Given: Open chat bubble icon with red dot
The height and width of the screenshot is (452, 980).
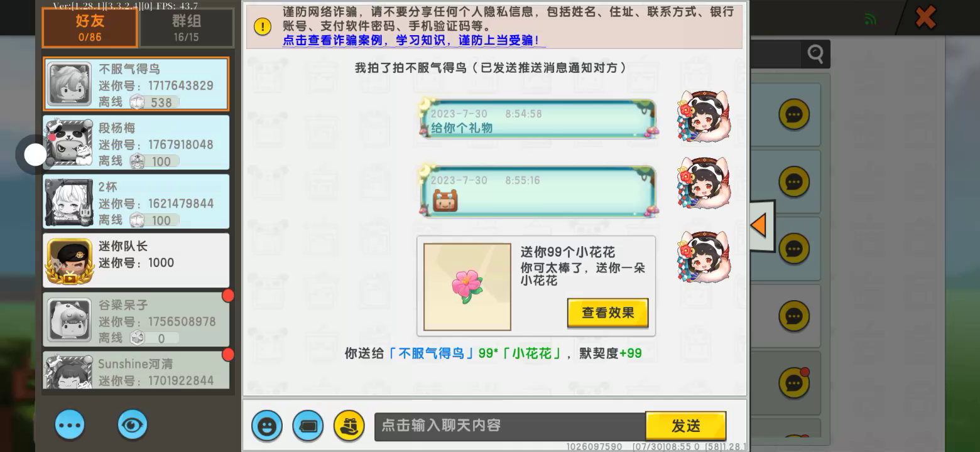Looking at the screenshot, I should click(x=794, y=383).
